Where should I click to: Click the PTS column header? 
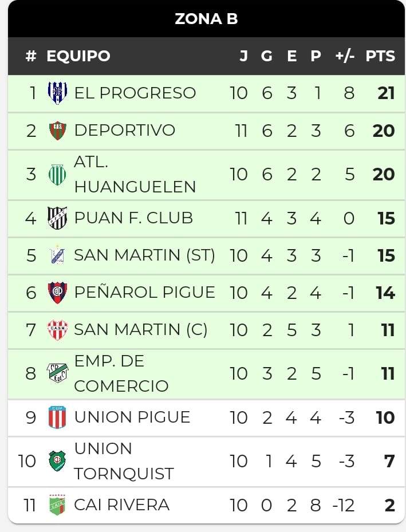point(380,56)
